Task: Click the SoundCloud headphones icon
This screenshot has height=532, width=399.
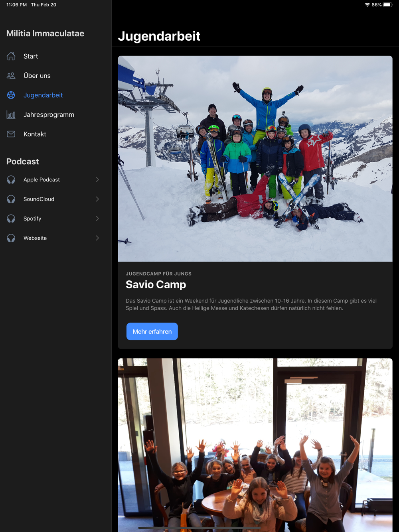Action: (11, 199)
